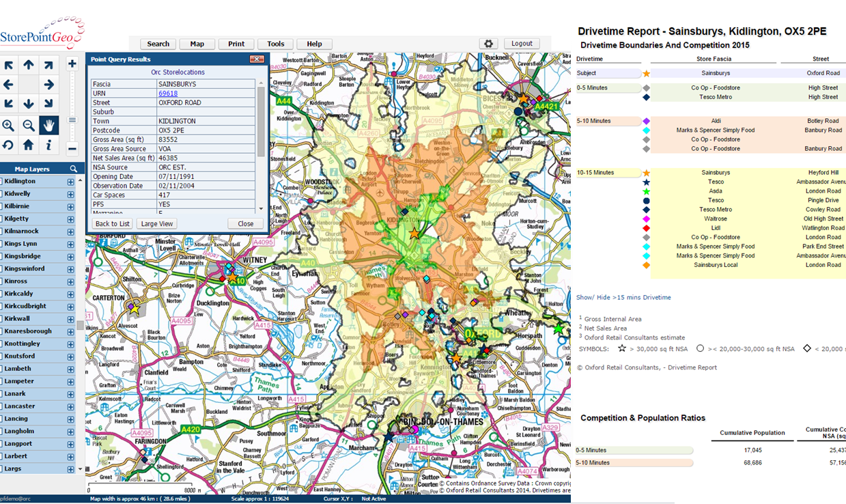Open the Help menu

tap(315, 44)
